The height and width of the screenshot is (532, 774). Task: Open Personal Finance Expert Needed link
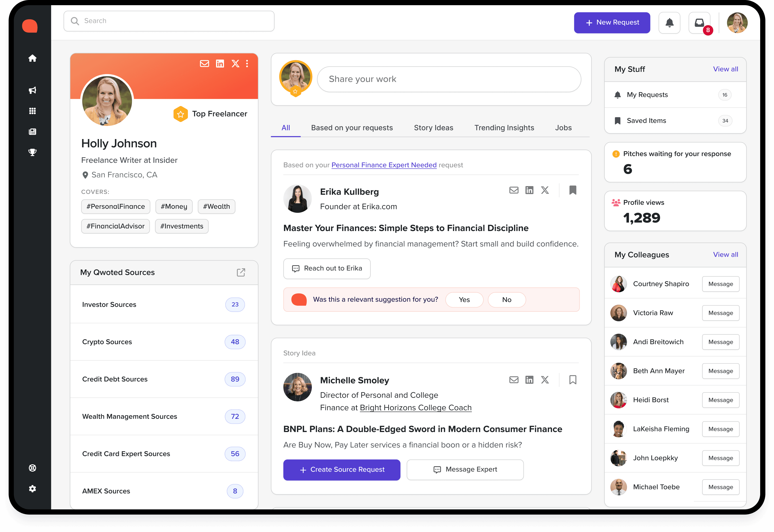pos(384,165)
